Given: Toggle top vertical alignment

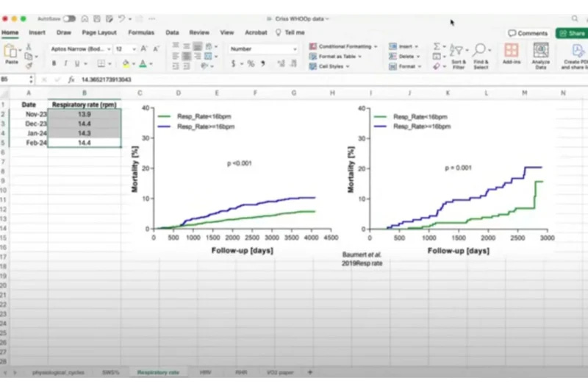Looking at the screenshot, I should (x=176, y=46).
